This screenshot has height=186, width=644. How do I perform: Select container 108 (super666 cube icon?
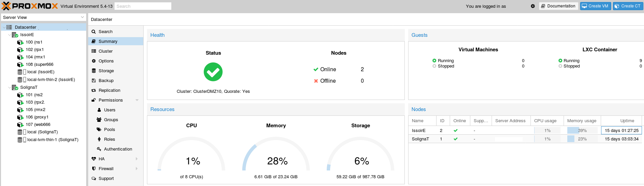click(20, 64)
